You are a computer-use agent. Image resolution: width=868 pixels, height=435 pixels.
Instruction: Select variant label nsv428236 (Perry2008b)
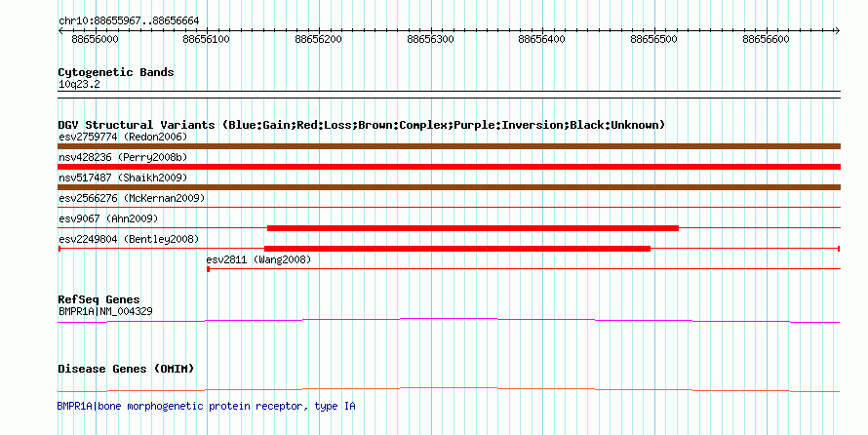(123, 157)
